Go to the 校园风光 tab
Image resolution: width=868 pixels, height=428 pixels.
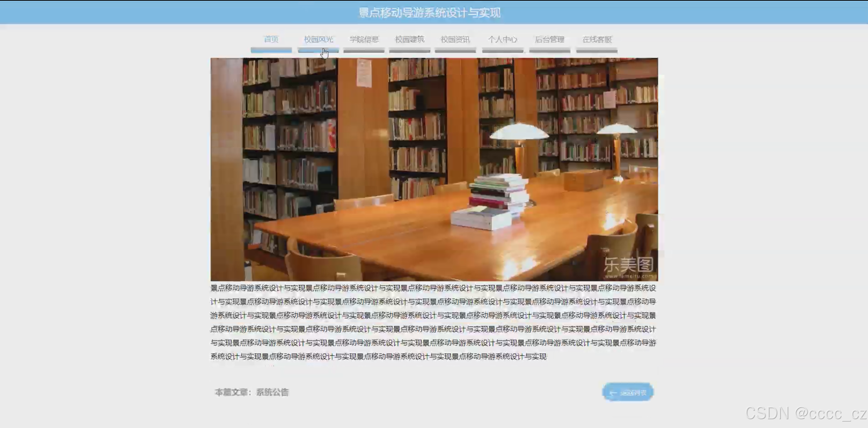pyautogui.click(x=318, y=39)
